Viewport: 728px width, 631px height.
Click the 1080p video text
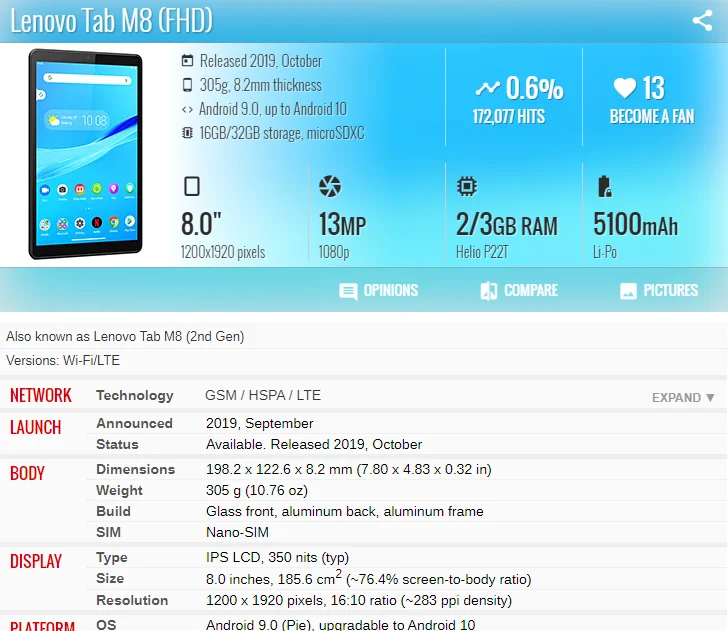334,252
